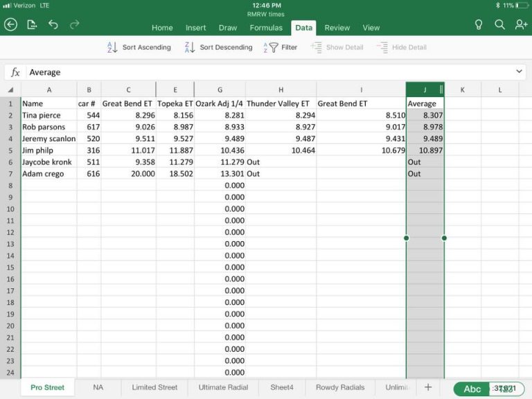The width and height of the screenshot is (532, 399).
Task: Toggle the Abc keyboard mode
Action: 472,389
